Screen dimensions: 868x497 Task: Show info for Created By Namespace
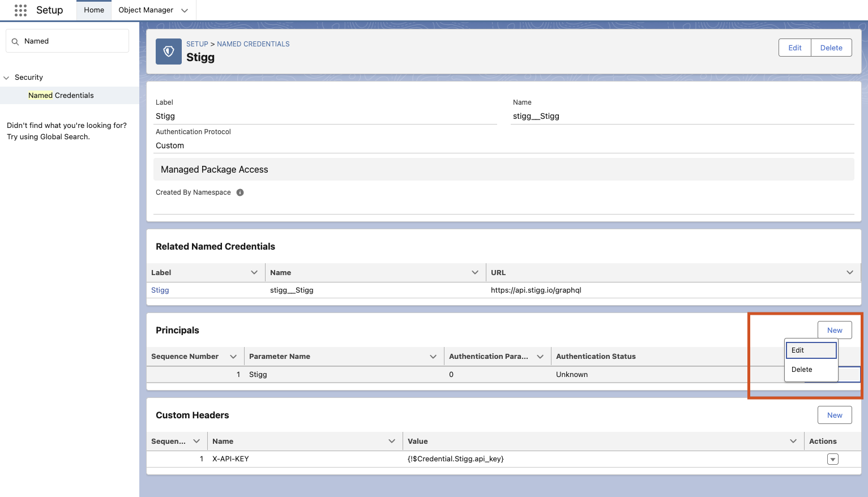coord(240,192)
